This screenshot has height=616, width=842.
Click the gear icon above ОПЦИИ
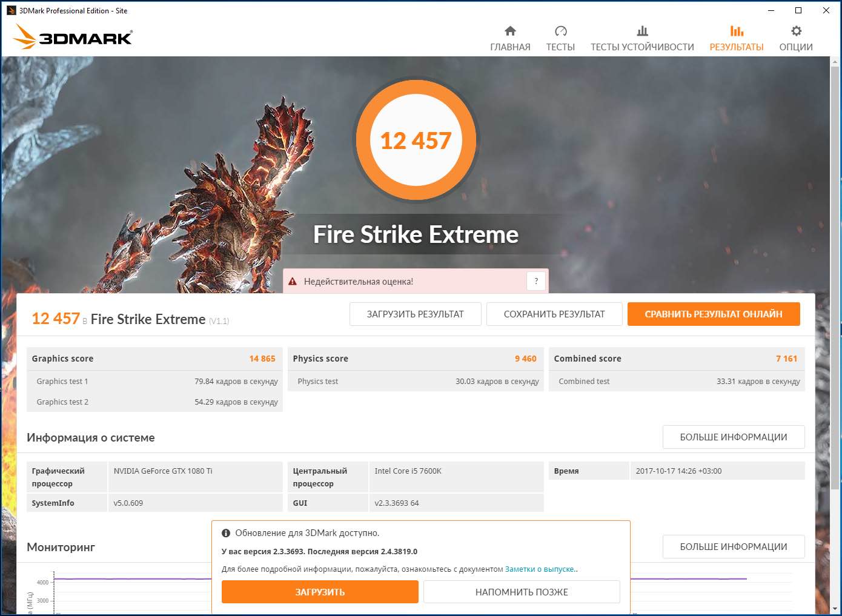click(796, 31)
